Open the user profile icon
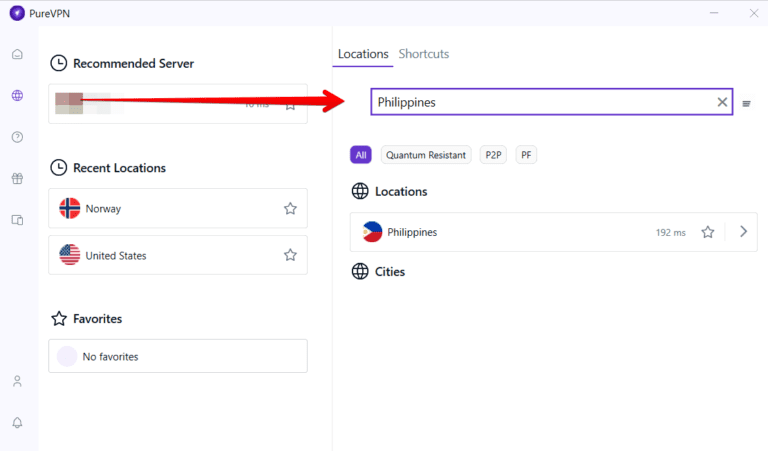 point(17,381)
